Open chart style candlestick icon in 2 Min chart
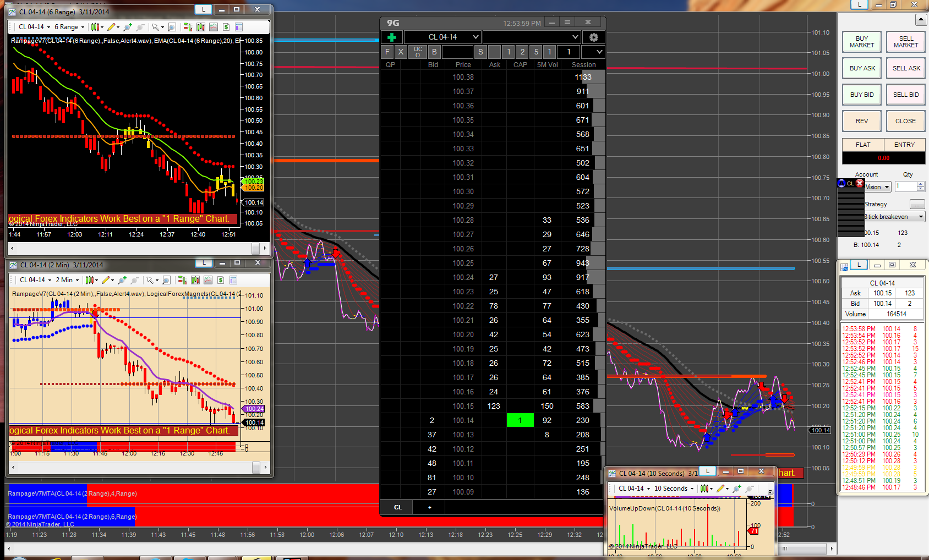The image size is (929, 560). click(90, 280)
